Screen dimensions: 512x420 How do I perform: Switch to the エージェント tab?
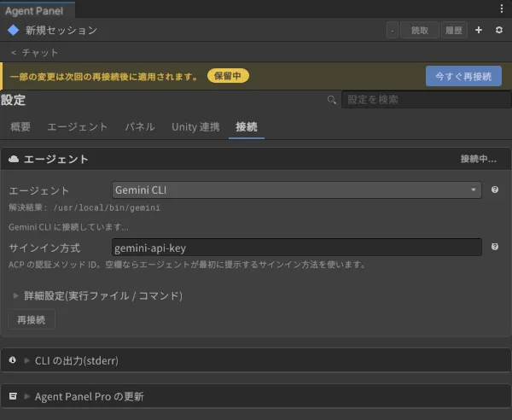click(78, 126)
